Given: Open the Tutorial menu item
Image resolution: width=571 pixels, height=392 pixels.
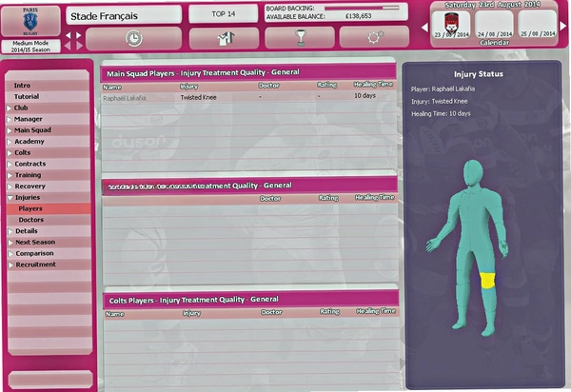Looking at the screenshot, I should coord(27,96).
